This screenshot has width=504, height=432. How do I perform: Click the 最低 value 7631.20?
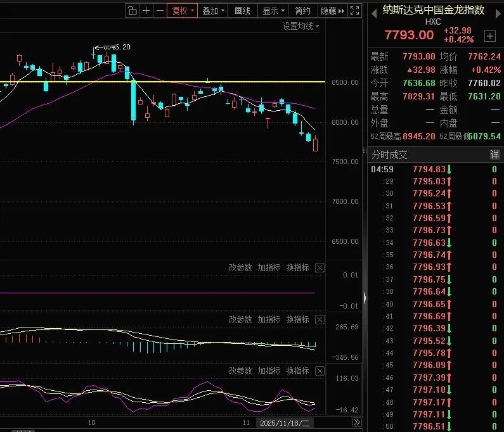click(x=484, y=96)
